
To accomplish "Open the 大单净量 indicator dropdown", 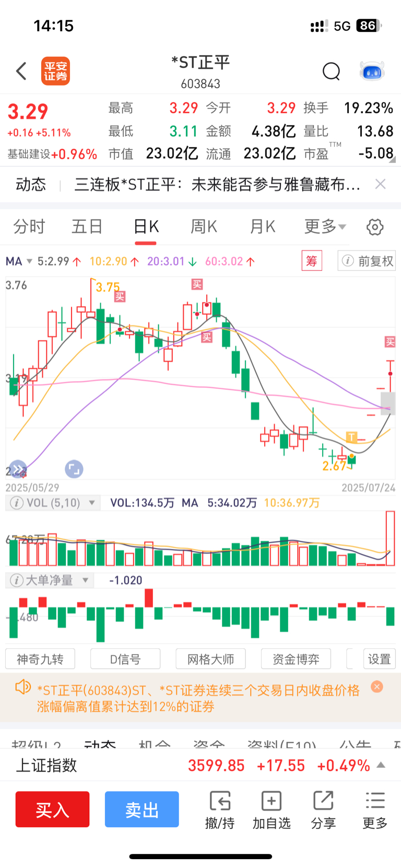I will tap(86, 580).
